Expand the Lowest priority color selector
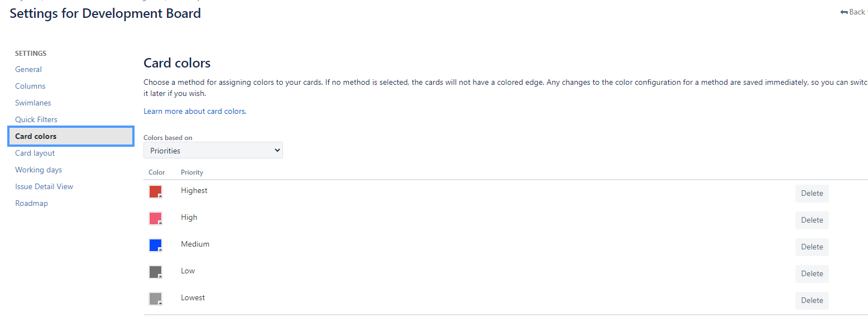 point(156,299)
